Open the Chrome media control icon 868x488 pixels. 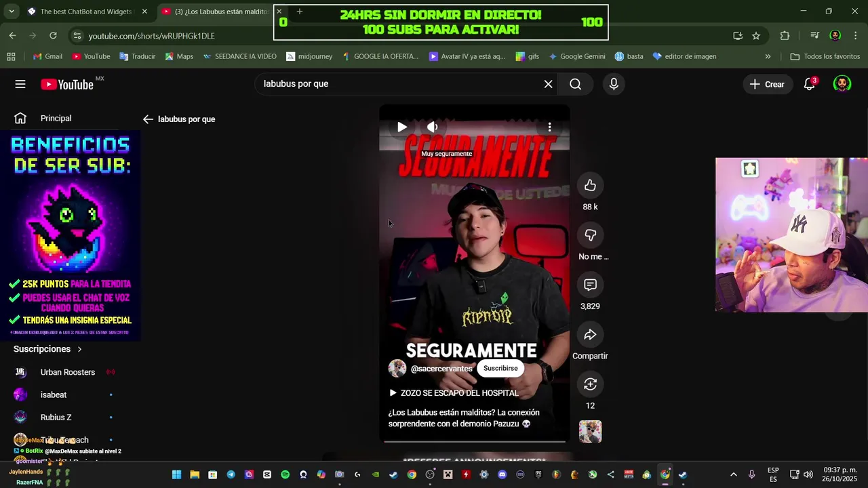click(x=814, y=36)
